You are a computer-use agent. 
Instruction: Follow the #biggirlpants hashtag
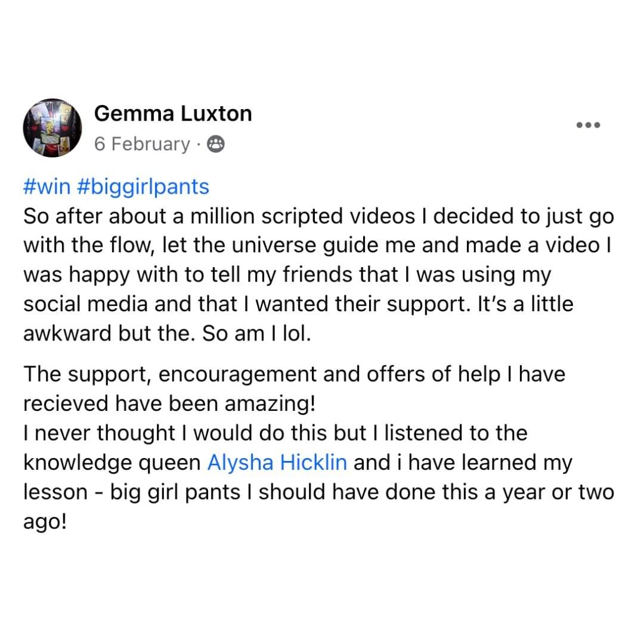(143, 187)
